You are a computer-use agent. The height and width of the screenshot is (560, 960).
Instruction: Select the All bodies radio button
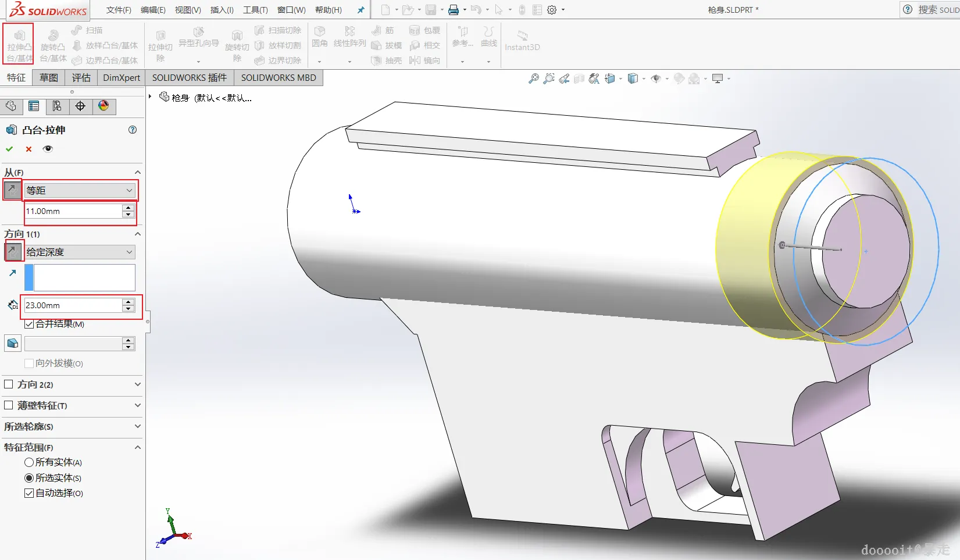29,462
